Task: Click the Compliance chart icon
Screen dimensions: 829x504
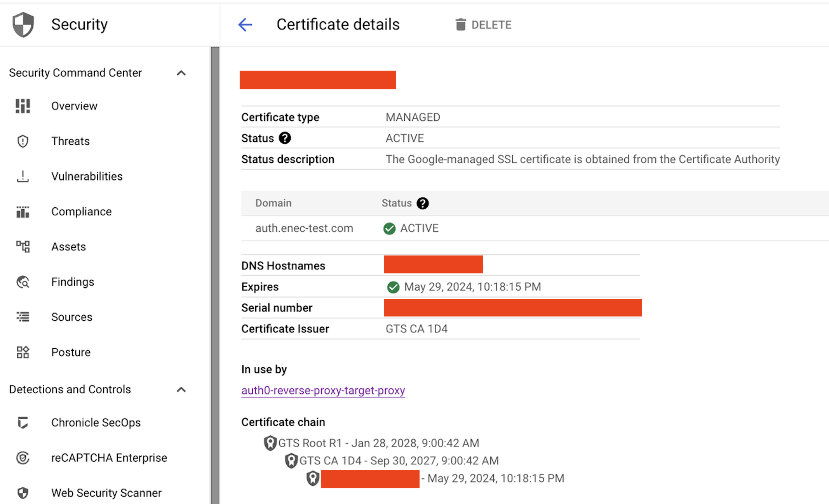Action: pos(23,212)
